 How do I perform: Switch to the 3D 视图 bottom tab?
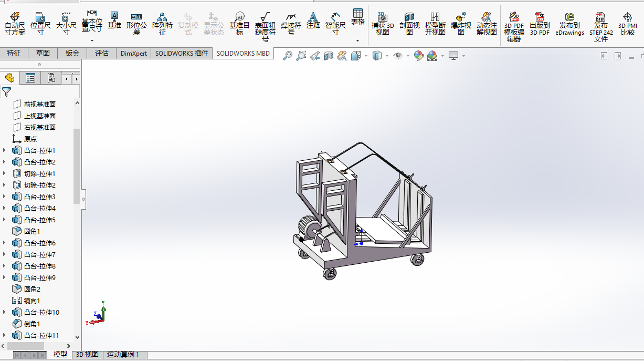coord(87,355)
